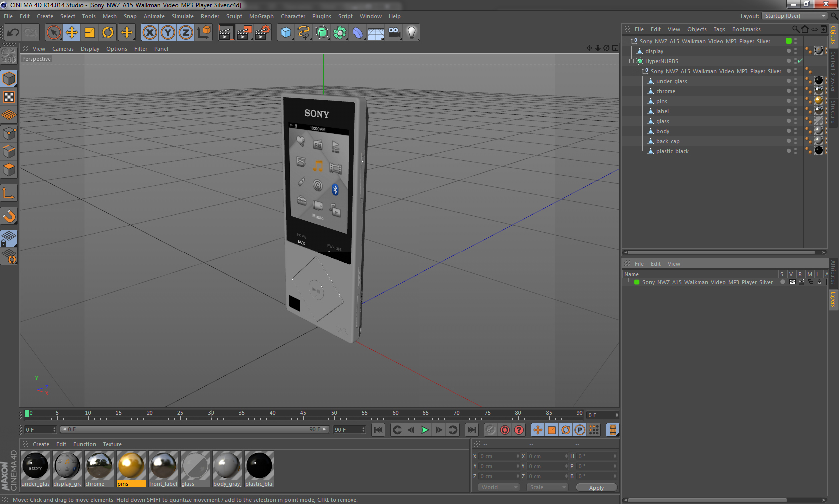Open viewport Cameras menu
839x504 pixels.
point(63,49)
